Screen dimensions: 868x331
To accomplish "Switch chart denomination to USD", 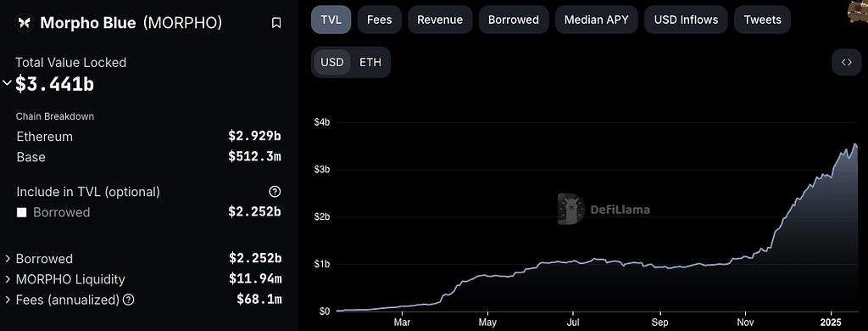I will (332, 62).
